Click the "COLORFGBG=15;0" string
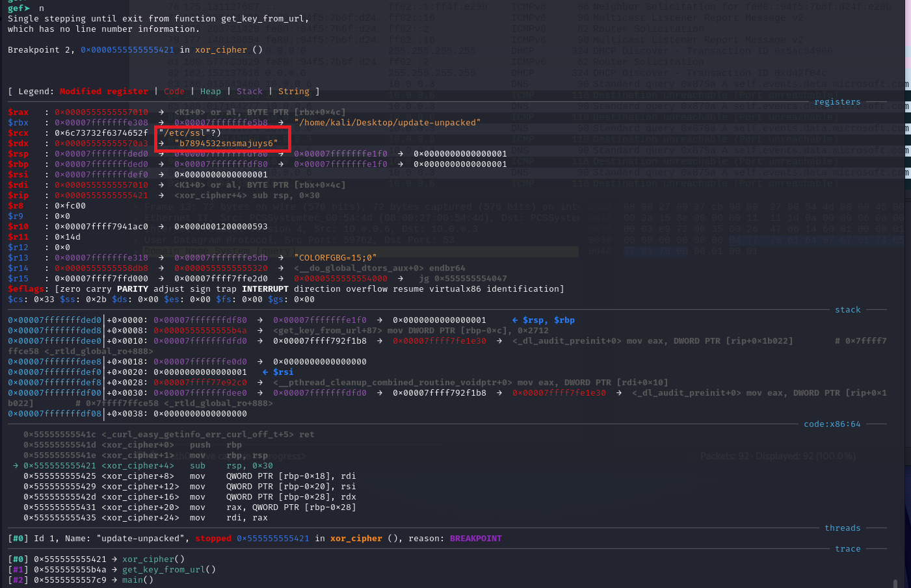 tap(336, 258)
